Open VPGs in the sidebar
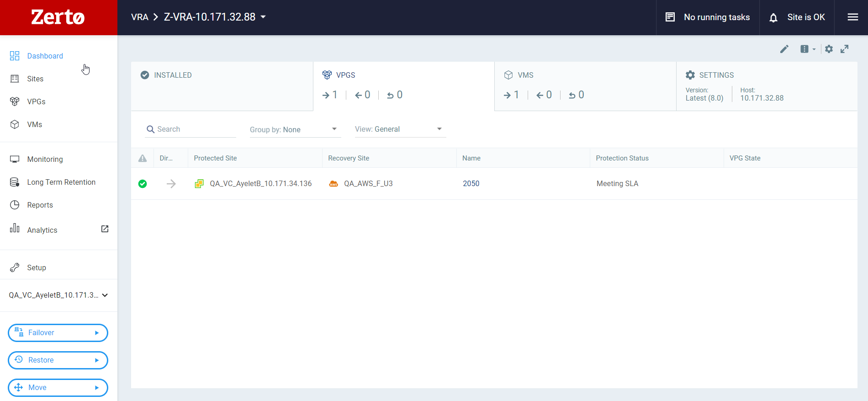This screenshot has width=868, height=401. [x=36, y=102]
